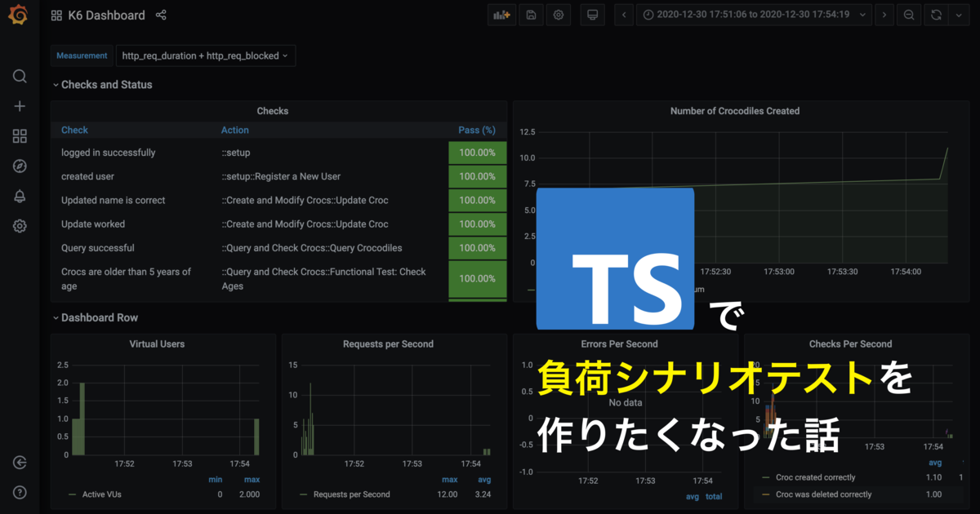Open the Help question mark icon
980x514 pixels.
point(20,492)
